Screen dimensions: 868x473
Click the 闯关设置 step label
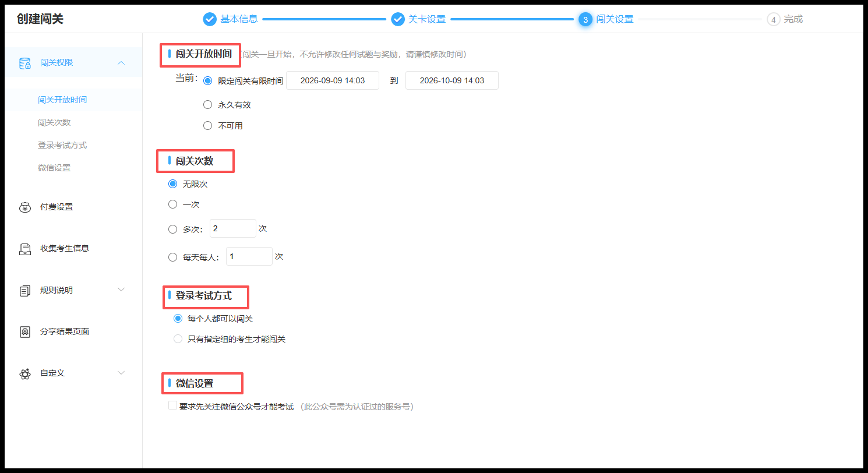click(x=615, y=19)
